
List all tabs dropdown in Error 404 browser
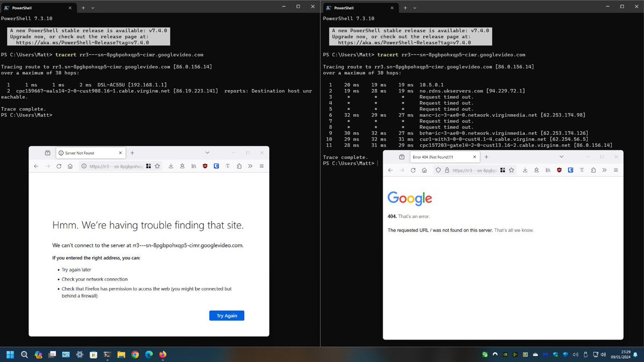pyautogui.click(x=561, y=157)
